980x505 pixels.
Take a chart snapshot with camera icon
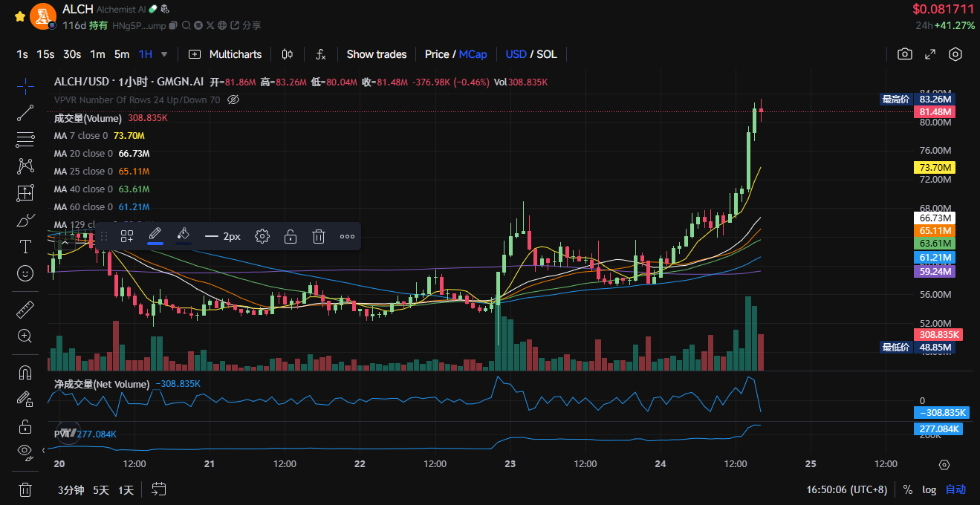[x=904, y=54]
